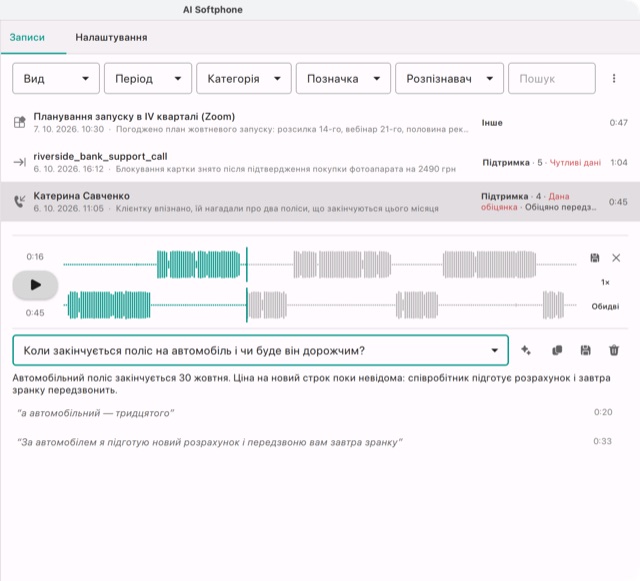
Task: Click the 0:33 quote timestamp
Action: [602, 441]
